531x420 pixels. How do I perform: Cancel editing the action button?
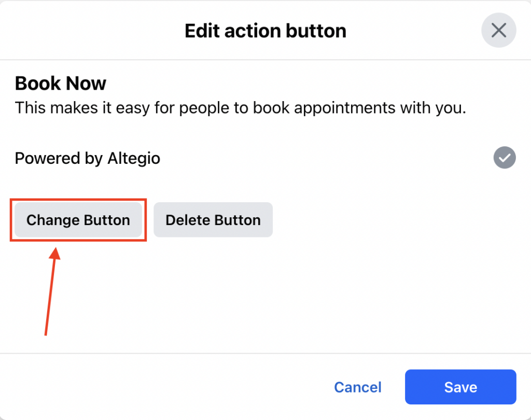357,387
